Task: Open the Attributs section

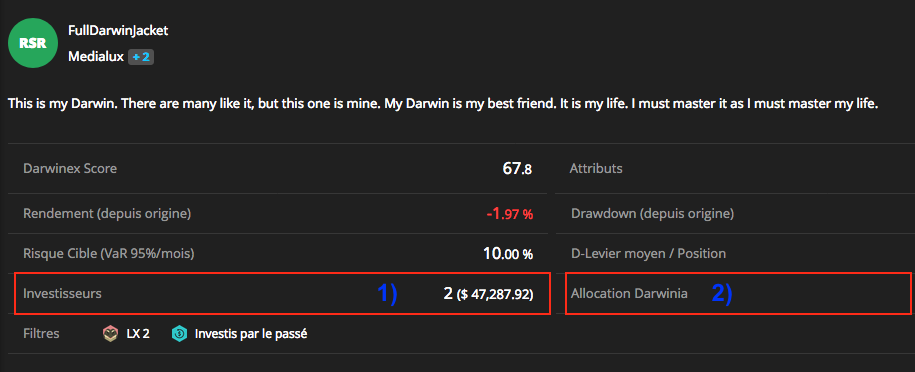Action: [596, 169]
